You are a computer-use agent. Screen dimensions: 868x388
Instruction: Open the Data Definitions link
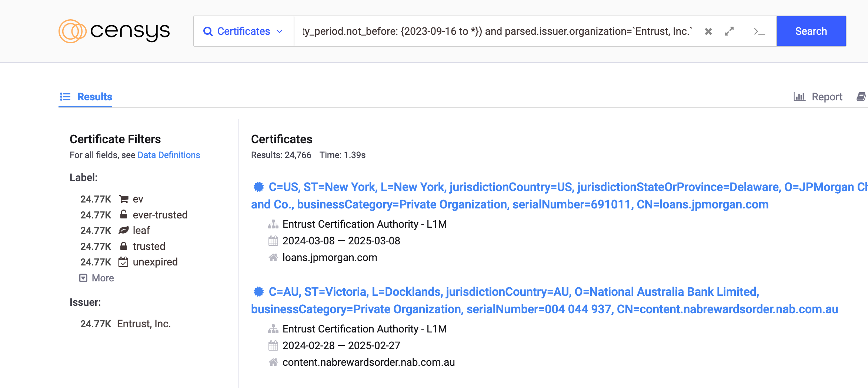coord(168,155)
